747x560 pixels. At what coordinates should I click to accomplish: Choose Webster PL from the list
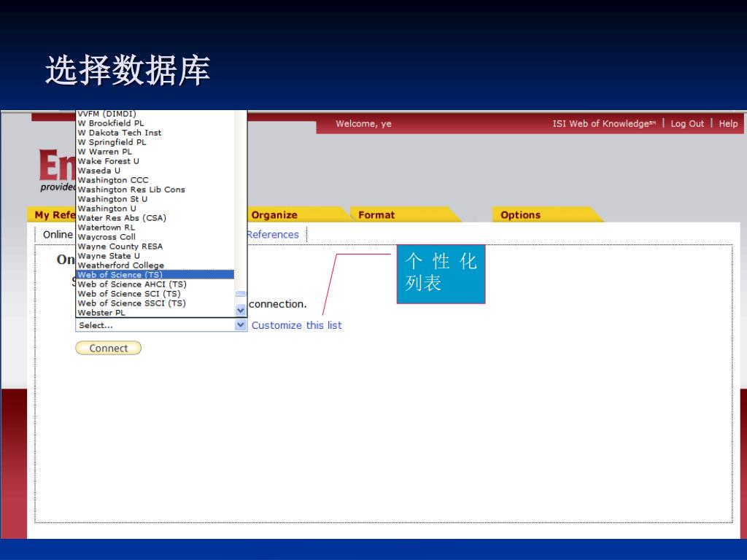coord(155,313)
